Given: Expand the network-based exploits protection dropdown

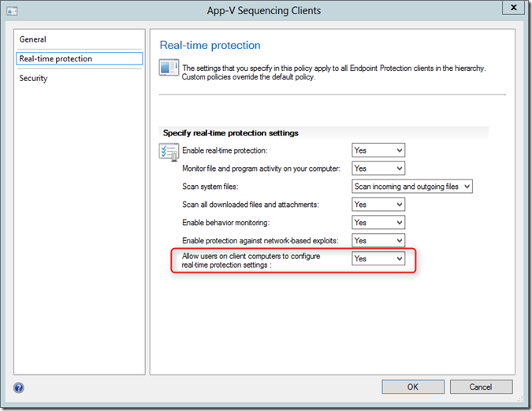Looking at the screenshot, I should [x=378, y=240].
